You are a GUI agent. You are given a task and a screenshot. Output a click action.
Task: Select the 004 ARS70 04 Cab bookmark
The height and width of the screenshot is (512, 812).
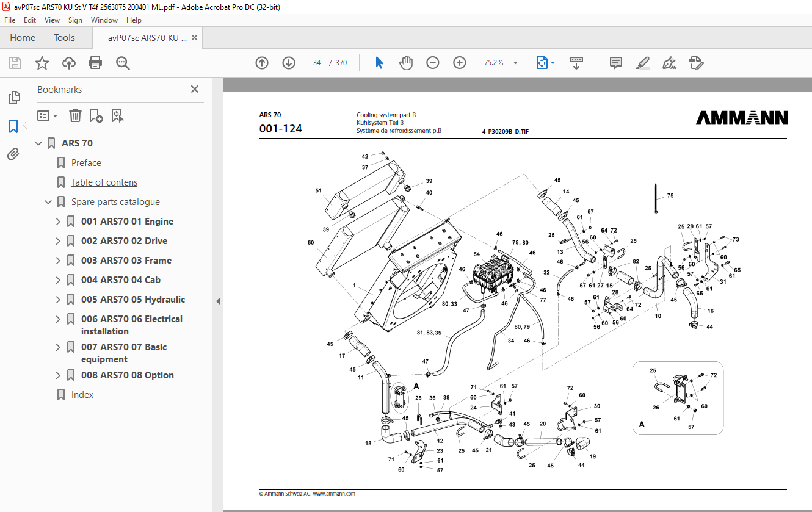click(121, 280)
